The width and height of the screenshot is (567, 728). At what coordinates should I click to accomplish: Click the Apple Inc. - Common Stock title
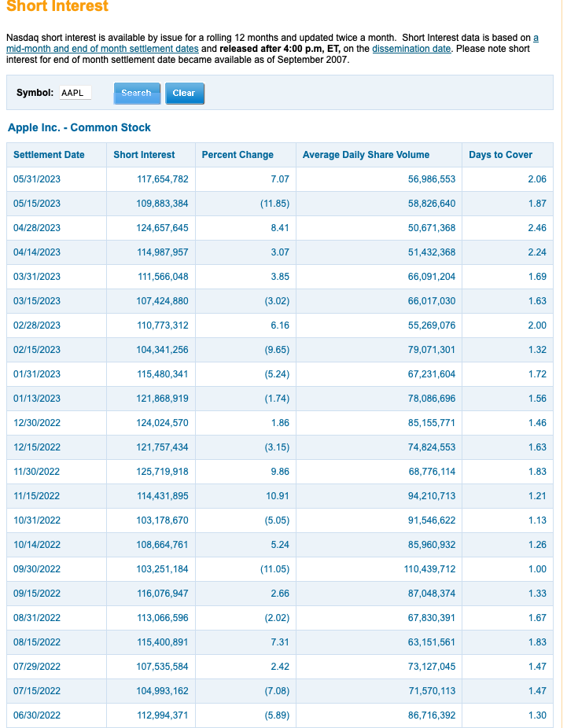pos(79,127)
